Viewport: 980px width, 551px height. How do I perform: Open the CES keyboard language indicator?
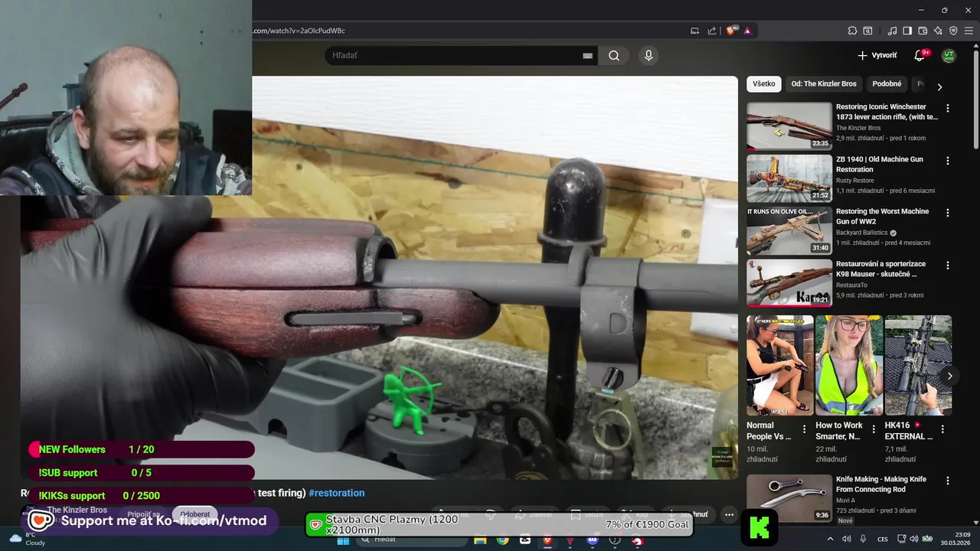(x=883, y=540)
